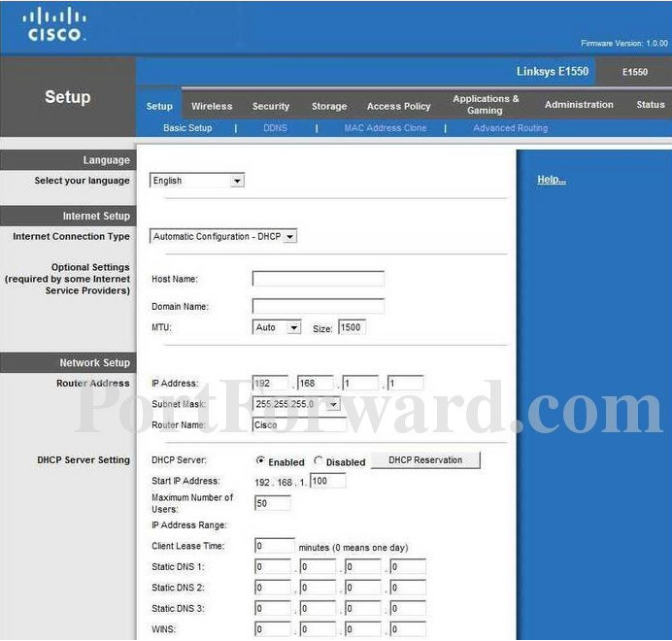Click the WINS first octet field
The width and height of the screenshot is (672, 641).
[273, 629]
